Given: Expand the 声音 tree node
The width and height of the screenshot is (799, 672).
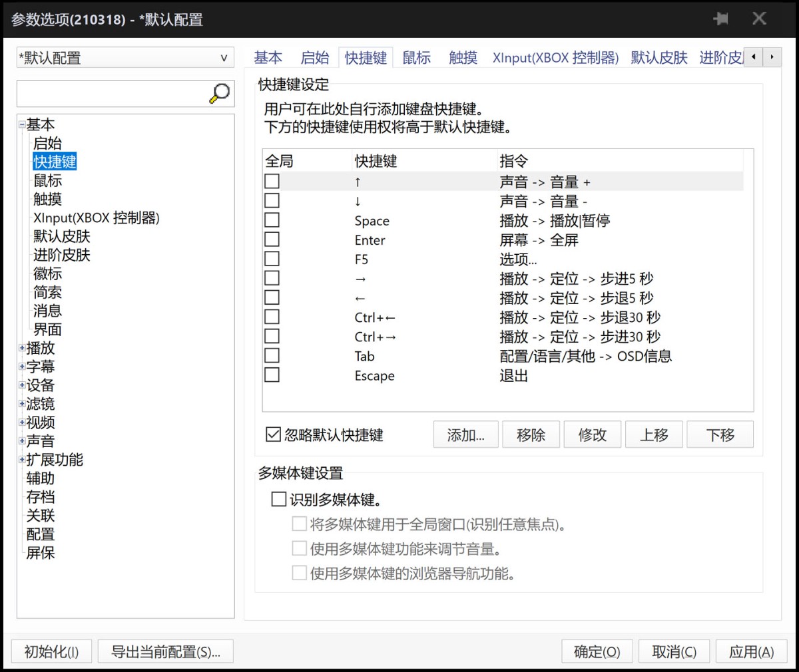Looking at the screenshot, I should pyautogui.click(x=22, y=441).
